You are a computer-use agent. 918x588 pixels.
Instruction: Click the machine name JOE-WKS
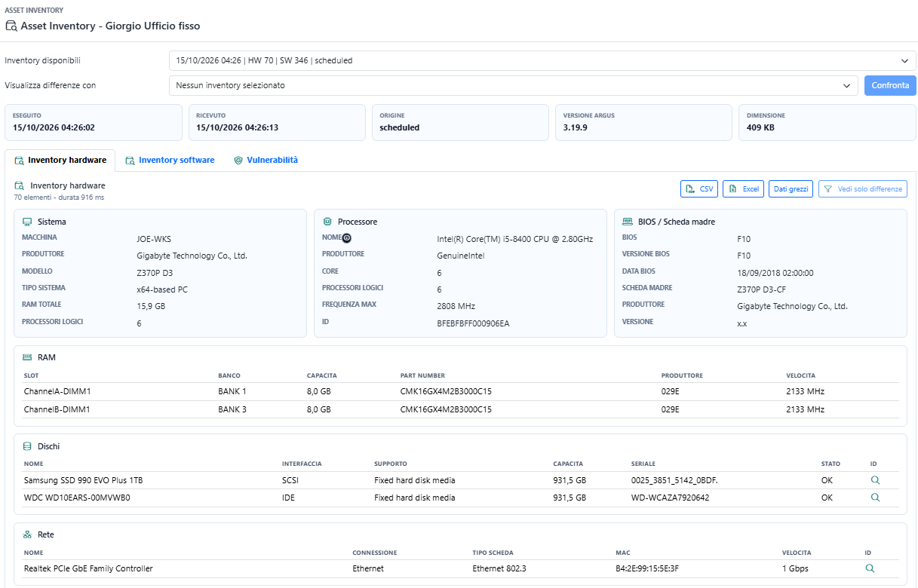[154, 239]
